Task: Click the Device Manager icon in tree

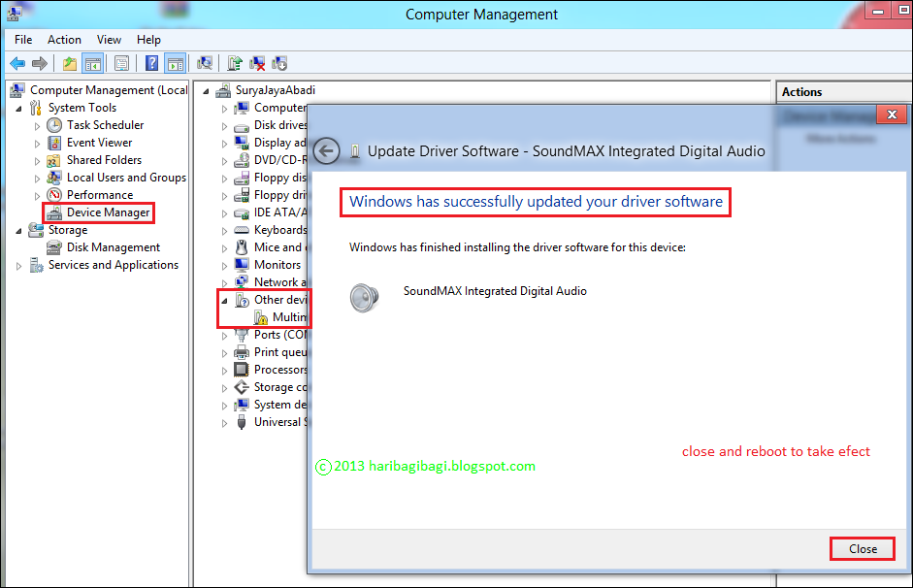Action: pyautogui.click(x=54, y=213)
